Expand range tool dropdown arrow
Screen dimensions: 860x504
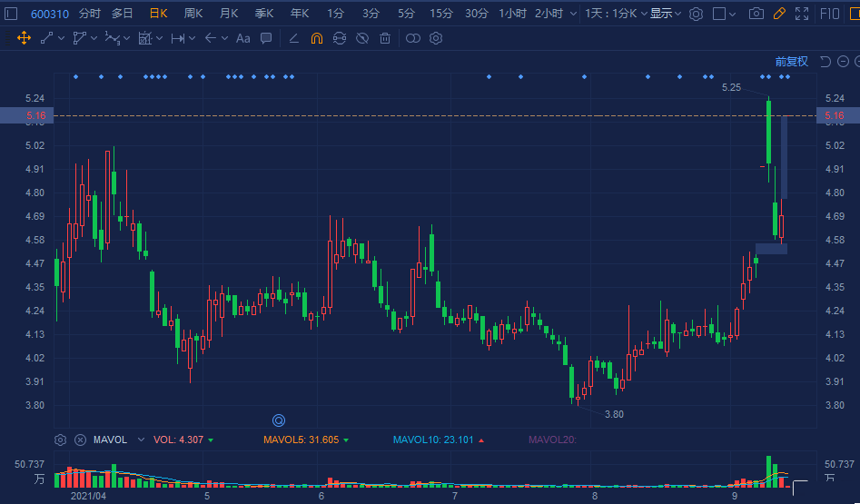[x=192, y=38]
